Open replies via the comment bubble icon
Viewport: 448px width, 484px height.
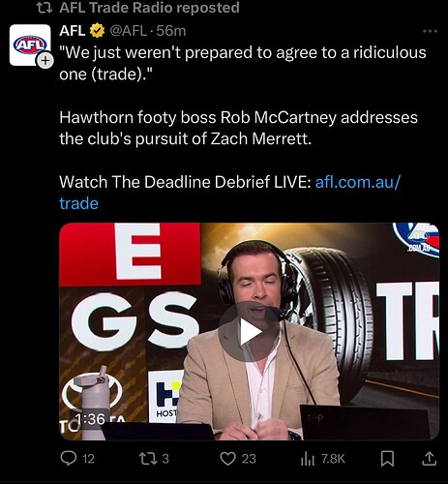pos(69,458)
